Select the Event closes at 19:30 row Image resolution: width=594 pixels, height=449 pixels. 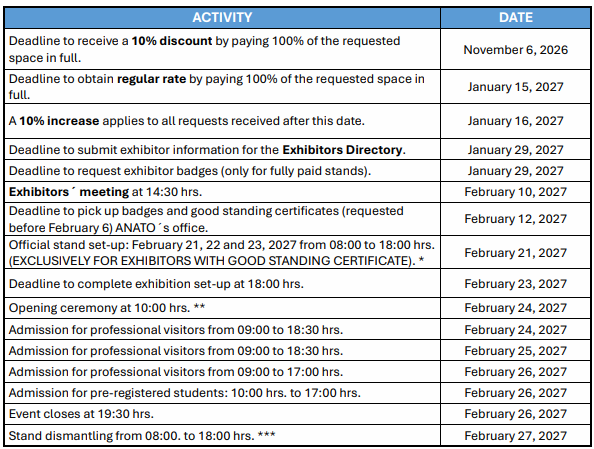pos(297,414)
